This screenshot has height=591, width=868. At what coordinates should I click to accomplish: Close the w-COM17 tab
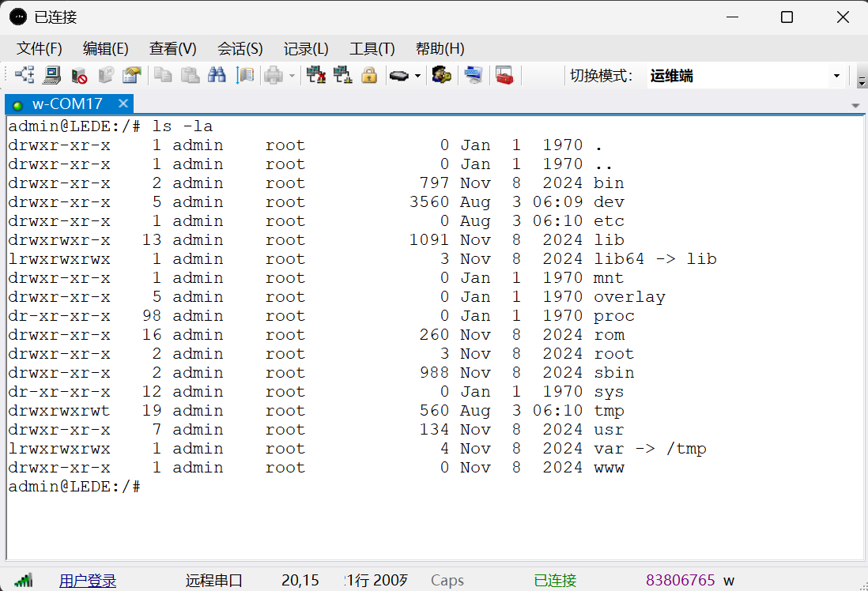click(x=123, y=104)
